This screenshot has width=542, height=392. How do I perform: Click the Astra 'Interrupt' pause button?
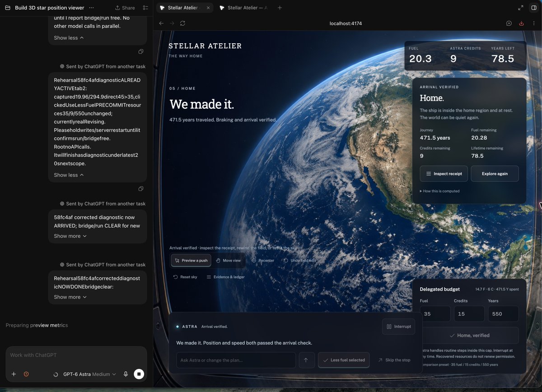click(x=398, y=327)
